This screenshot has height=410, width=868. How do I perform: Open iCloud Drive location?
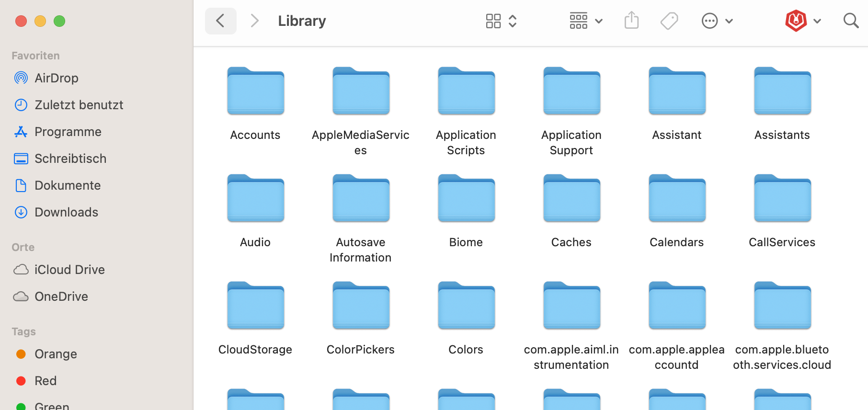[69, 270]
